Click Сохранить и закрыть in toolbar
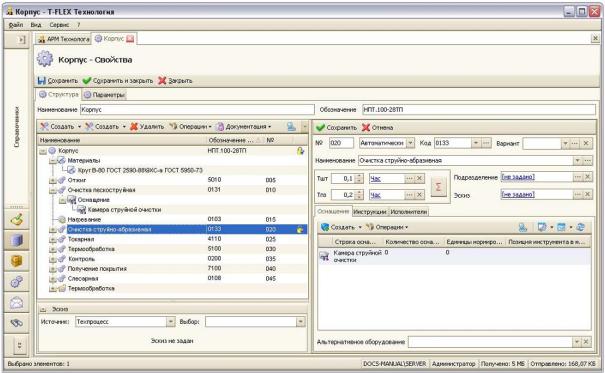 118,81
